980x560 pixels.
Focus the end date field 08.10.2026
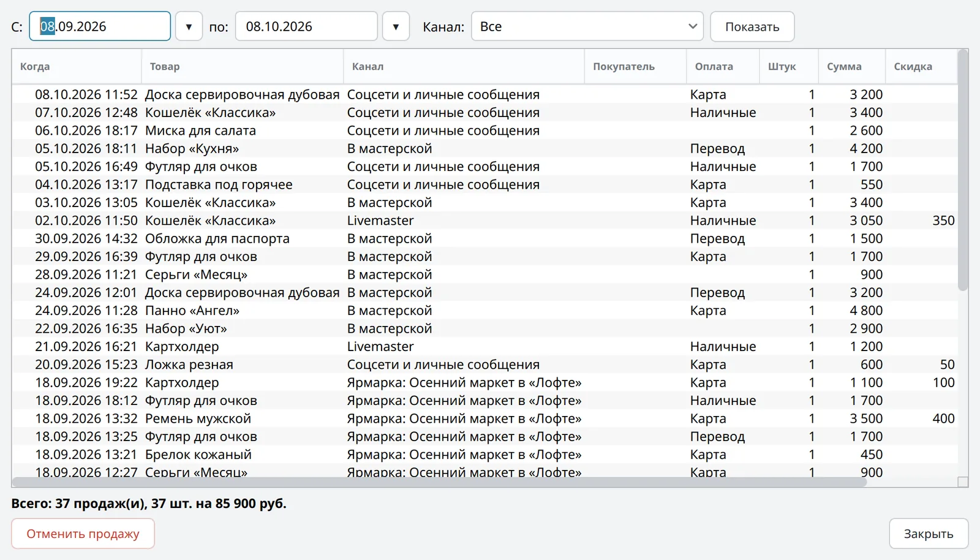(x=306, y=26)
